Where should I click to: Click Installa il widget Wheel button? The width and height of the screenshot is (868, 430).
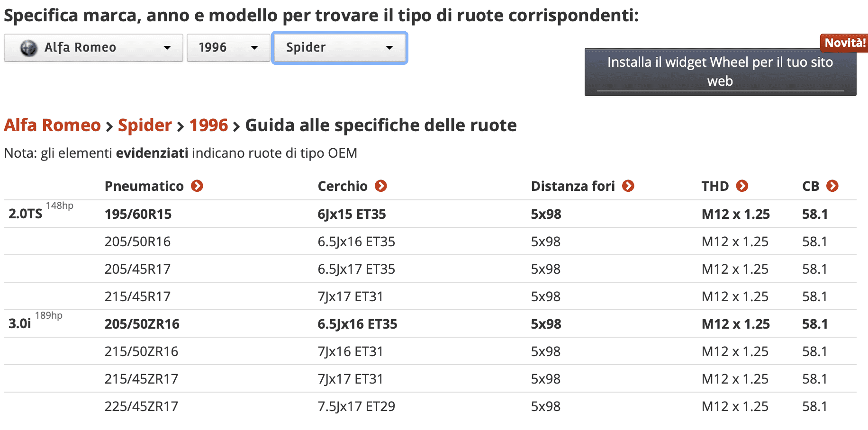tap(720, 72)
